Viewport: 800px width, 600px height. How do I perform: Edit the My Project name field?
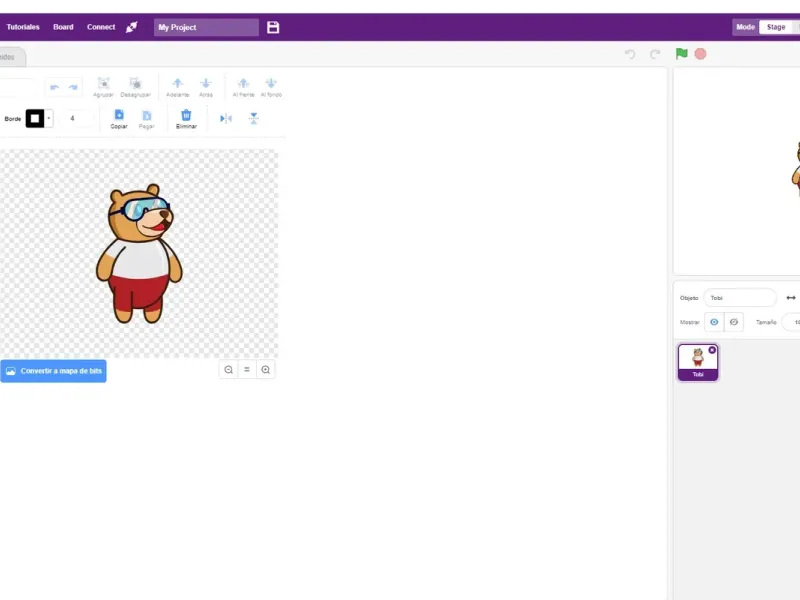(206, 27)
